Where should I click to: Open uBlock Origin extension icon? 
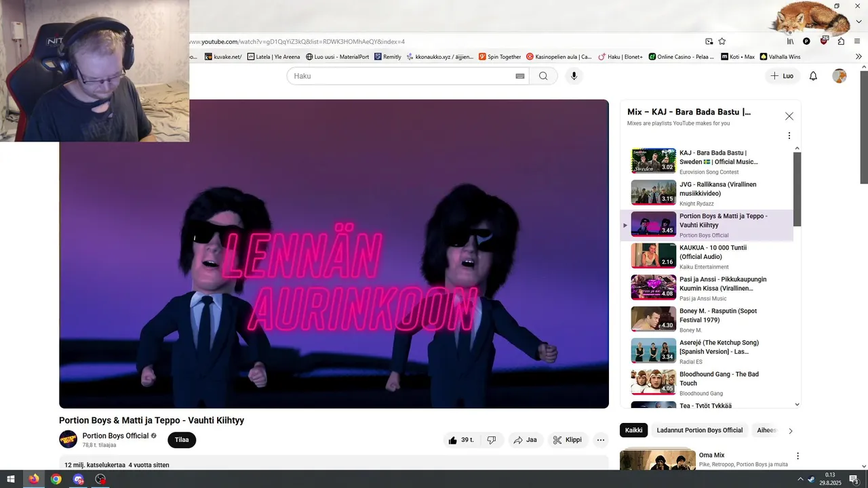click(824, 41)
